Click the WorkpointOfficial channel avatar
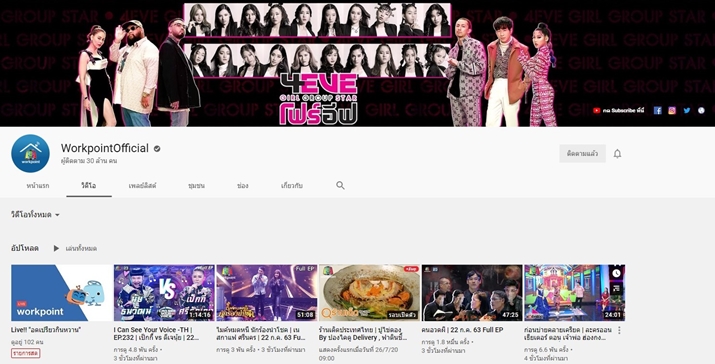The height and width of the screenshot is (364, 715). (31, 153)
